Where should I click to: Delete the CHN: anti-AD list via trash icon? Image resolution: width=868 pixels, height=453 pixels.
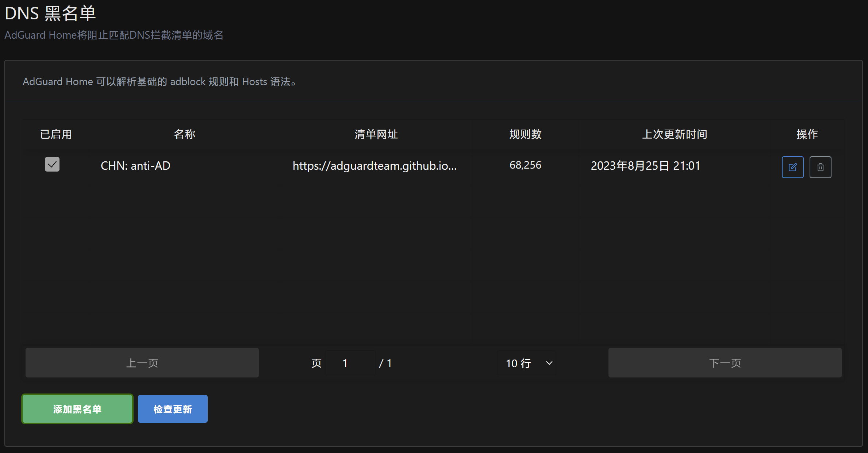click(x=820, y=167)
